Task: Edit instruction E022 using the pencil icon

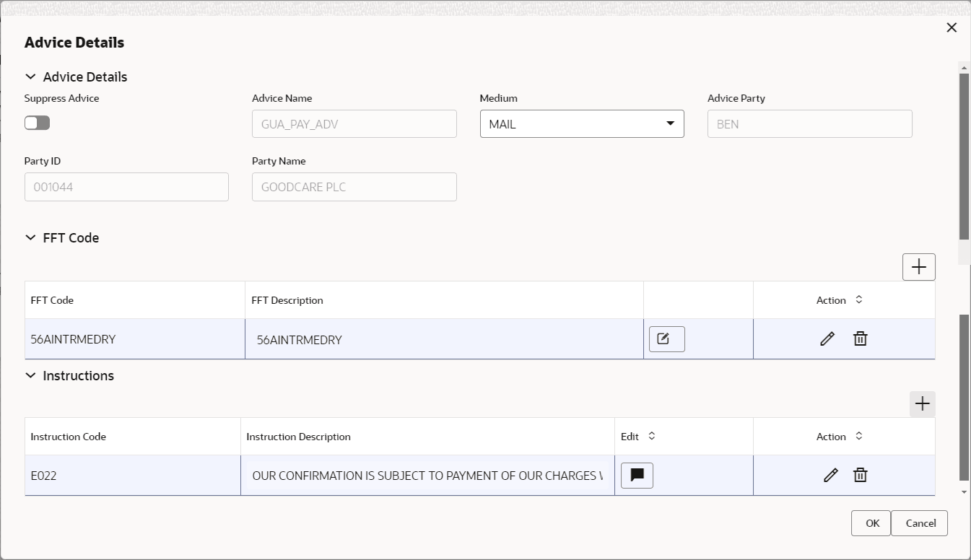Action: coord(830,475)
